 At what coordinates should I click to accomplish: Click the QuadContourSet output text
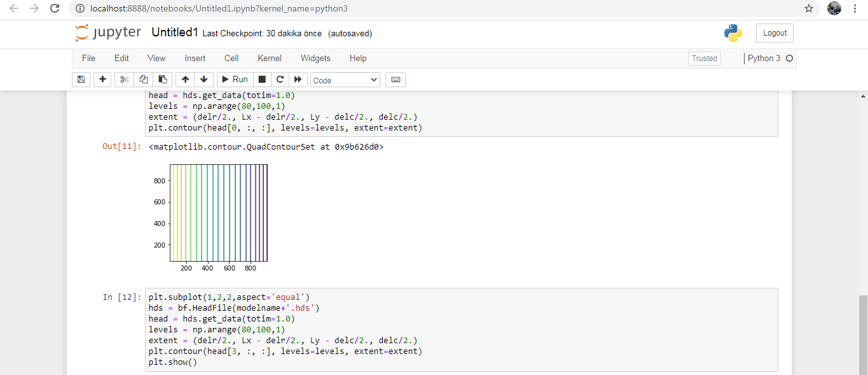tap(266, 146)
